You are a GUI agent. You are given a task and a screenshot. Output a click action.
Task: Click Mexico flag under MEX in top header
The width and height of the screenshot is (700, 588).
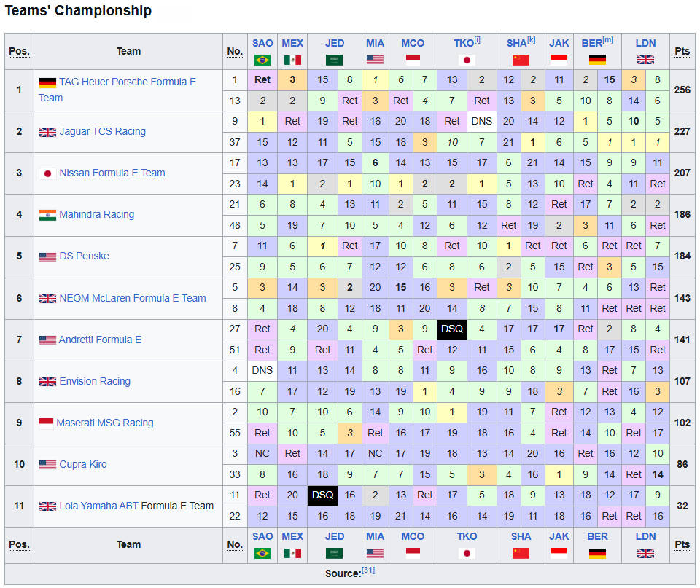[x=292, y=60]
